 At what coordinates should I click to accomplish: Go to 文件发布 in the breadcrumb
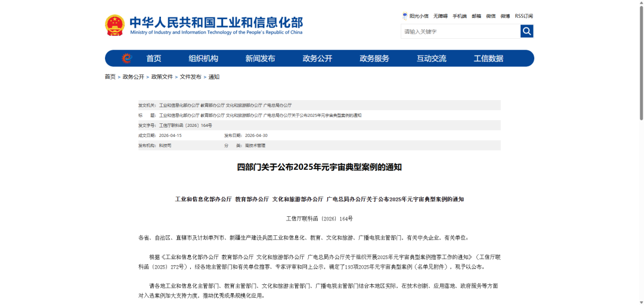coord(191,77)
